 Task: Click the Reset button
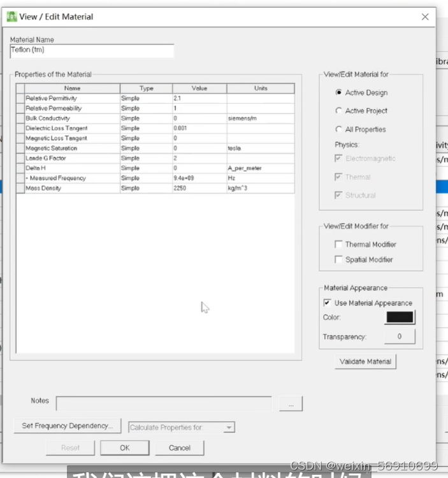70,448
